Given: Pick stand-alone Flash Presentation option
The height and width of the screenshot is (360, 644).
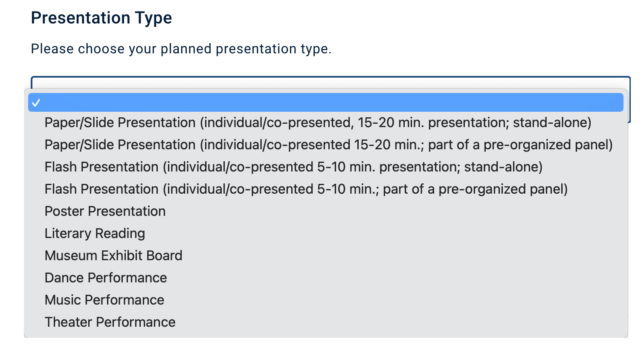Looking at the screenshot, I should pos(293,167).
